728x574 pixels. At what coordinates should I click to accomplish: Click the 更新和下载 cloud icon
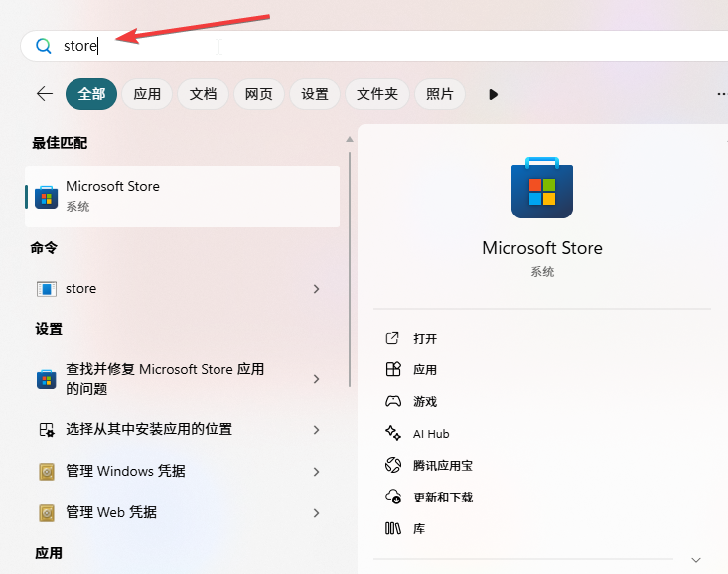[x=392, y=498]
